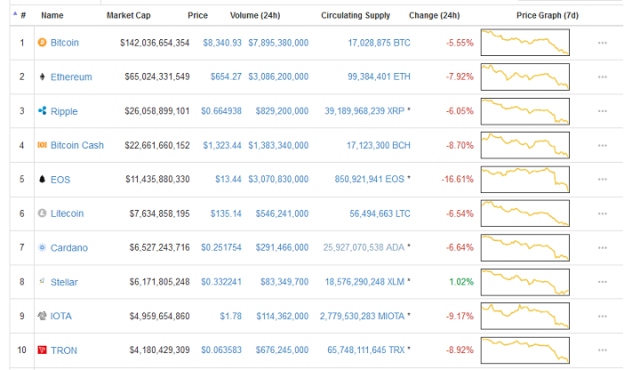
Task: Open the more options ellipsis for Bitcoin
Action: (x=602, y=43)
